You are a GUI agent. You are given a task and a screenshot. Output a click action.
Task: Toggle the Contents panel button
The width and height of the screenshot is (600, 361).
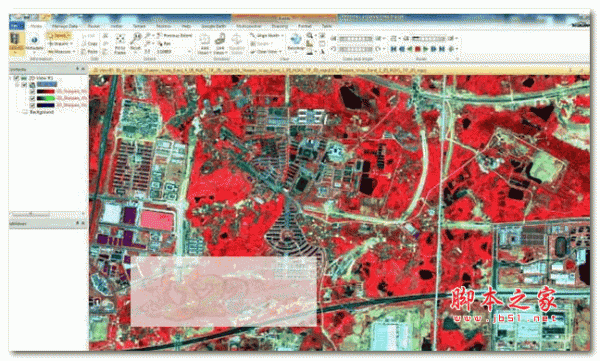[16, 43]
